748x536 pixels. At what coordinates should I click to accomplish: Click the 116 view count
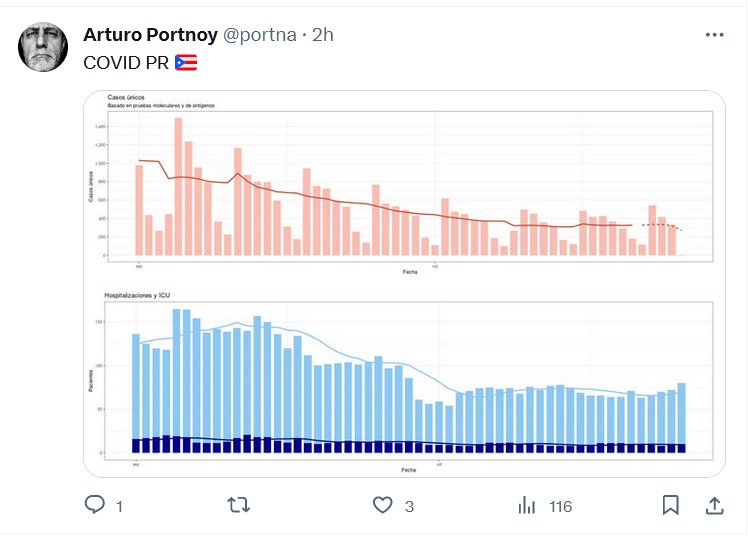coord(560,507)
